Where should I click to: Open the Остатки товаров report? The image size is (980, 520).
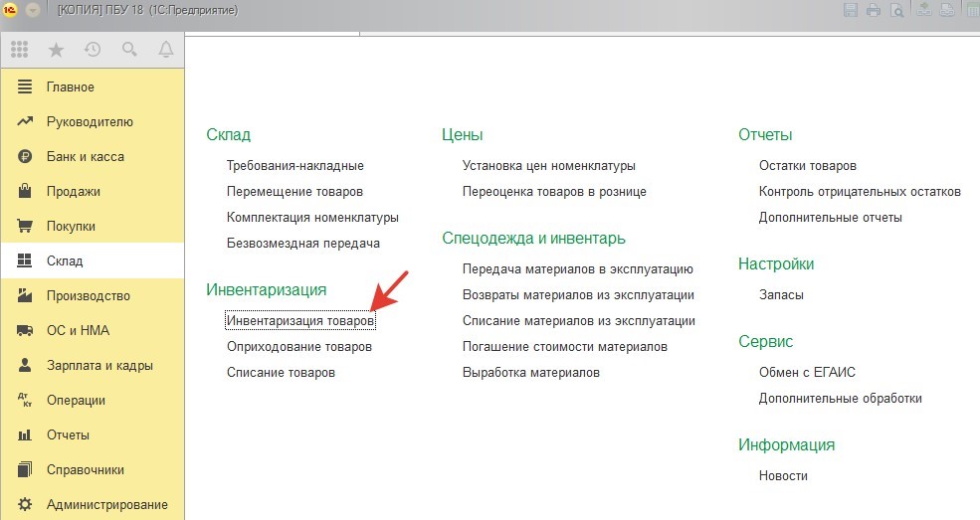click(807, 166)
